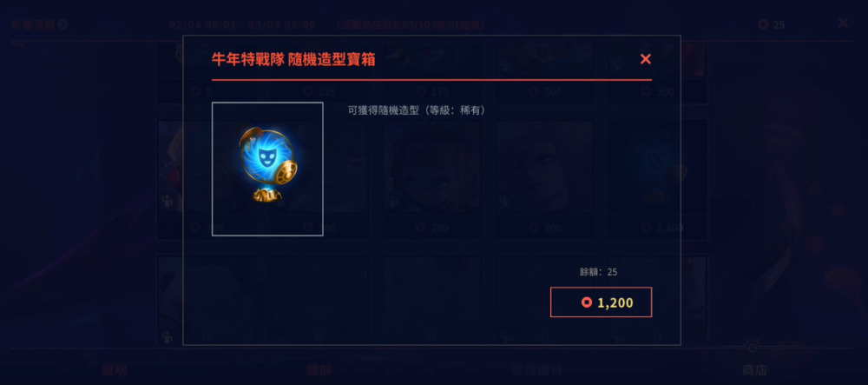Tap the token icon inside the price button
This screenshot has width=868, height=385.
point(587,302)
